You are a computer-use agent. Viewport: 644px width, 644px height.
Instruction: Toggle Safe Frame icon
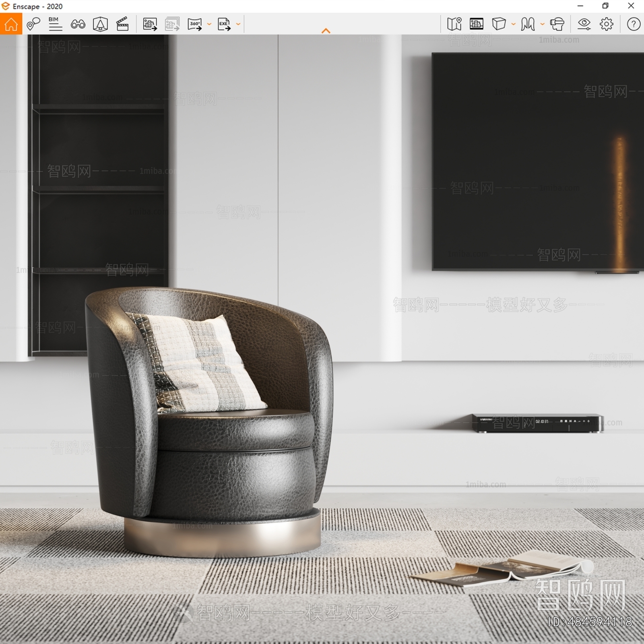pos(100,24)
